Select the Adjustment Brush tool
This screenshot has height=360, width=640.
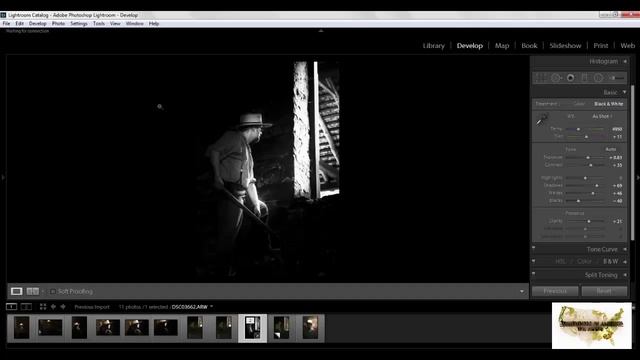click(x=617, y=78)
